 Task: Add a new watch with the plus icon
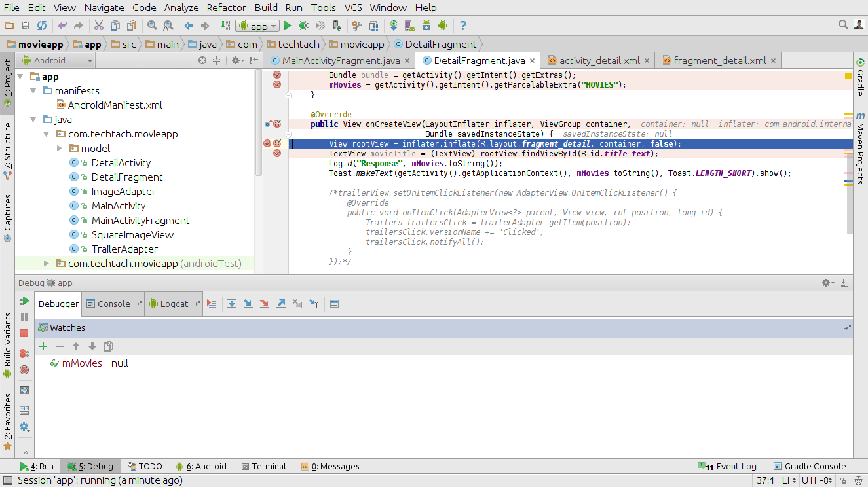pyautogui.click(x=43, y=346)
